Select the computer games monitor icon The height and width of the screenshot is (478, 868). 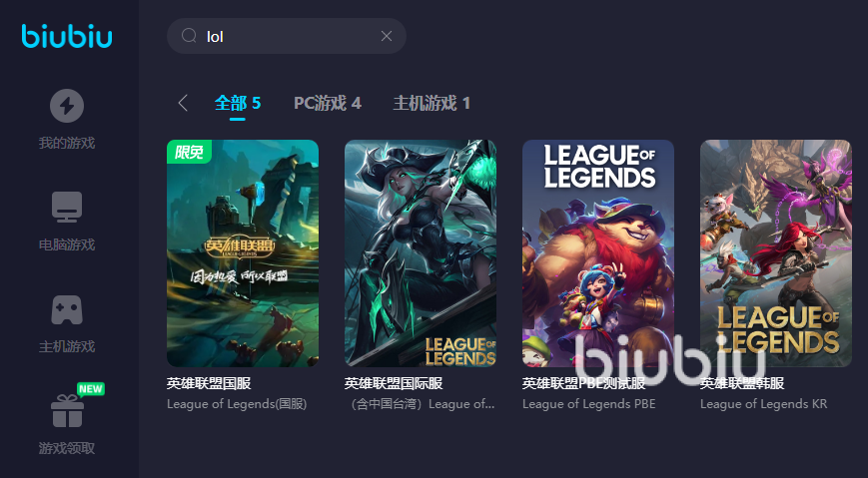[67, 208]
